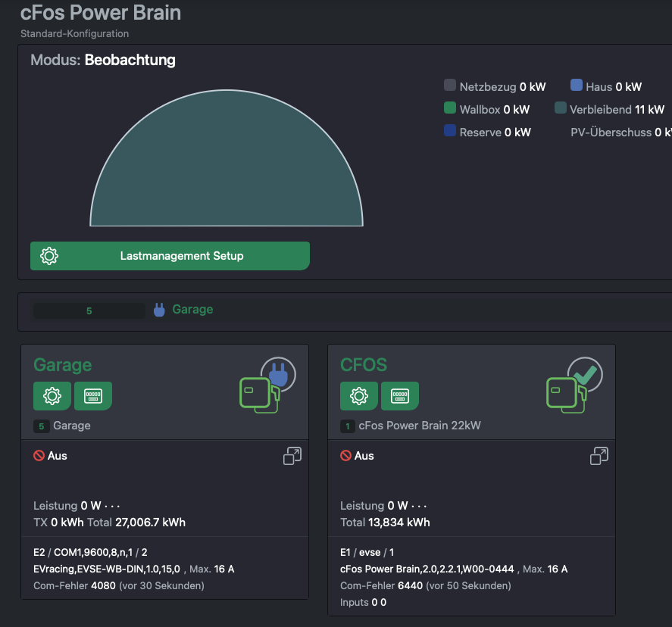672x627 pixels.
Task: Click PV-Überschuss legend entry
Action: pyautogui.click(x=621, y=132)
